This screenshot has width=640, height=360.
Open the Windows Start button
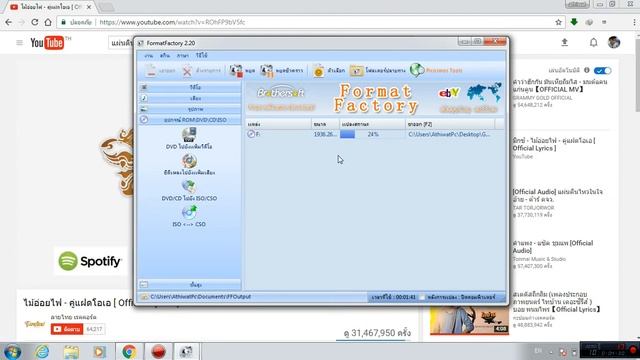point(12,352)
